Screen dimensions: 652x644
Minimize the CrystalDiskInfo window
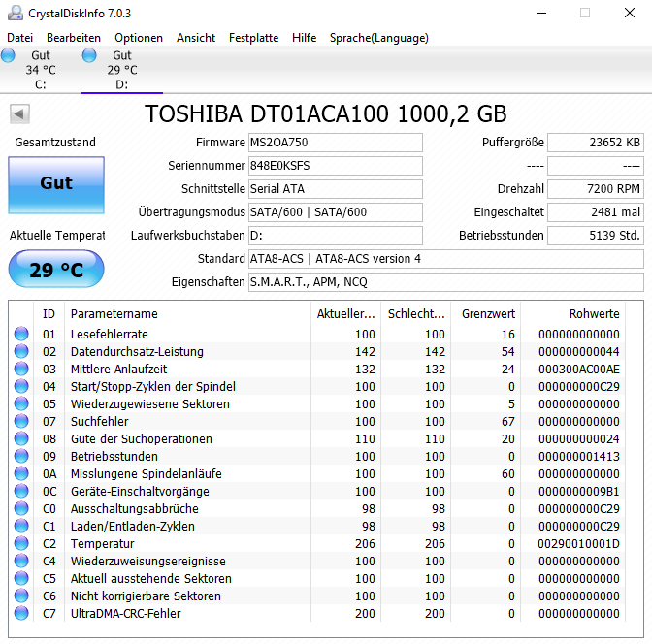[x=541, y=13]
